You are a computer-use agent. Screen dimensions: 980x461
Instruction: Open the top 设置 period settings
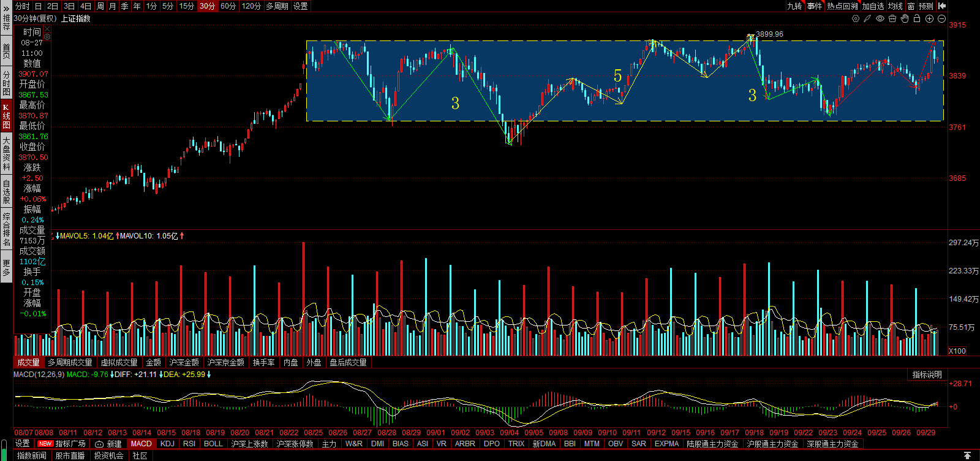coord(301,6)
